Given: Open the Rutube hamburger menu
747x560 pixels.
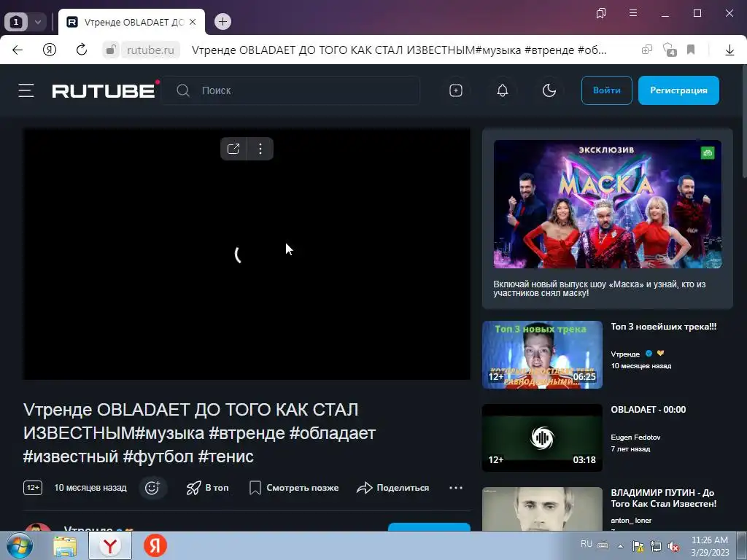Looking at the screenshot, I should [26, 90].
